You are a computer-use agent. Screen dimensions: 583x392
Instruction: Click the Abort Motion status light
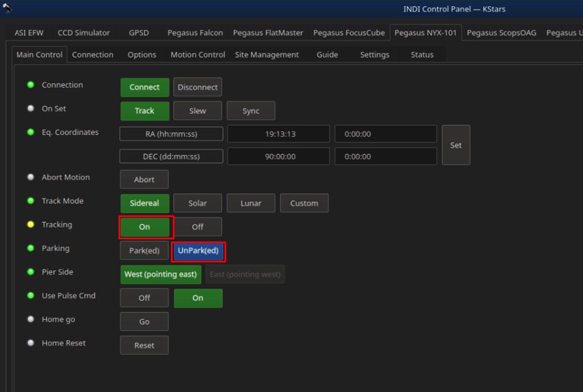point(31,177)
